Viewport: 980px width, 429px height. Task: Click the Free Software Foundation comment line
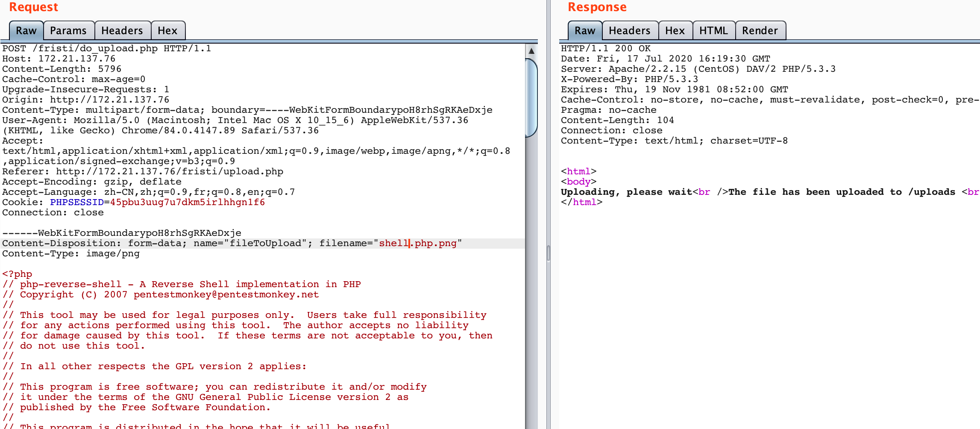[137, 407]
